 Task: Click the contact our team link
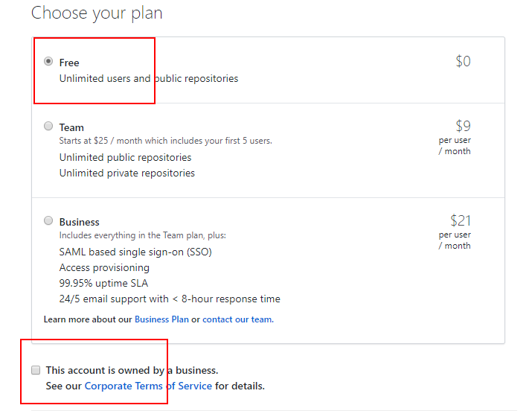click(238, 319)
